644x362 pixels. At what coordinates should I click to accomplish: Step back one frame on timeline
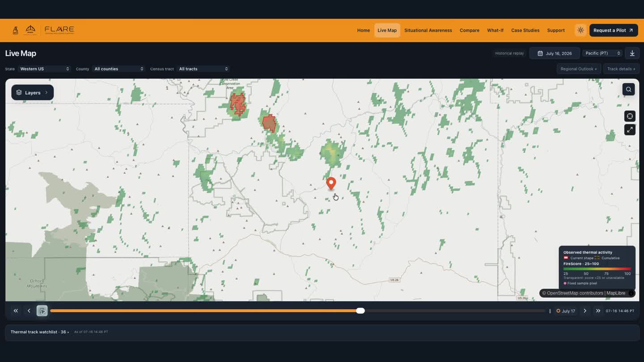point(29,311)
